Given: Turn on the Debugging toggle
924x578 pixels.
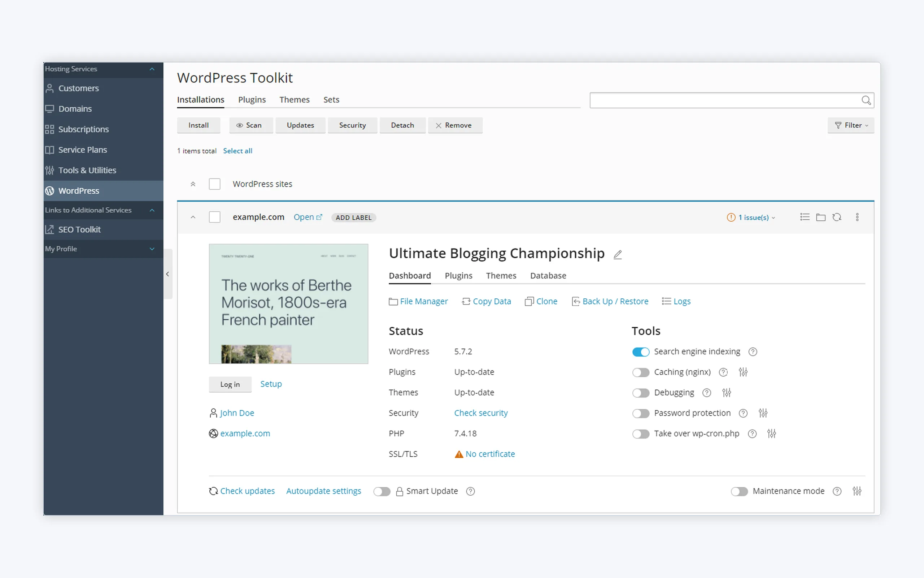Looking at the screenshot, I should [641, 393].
